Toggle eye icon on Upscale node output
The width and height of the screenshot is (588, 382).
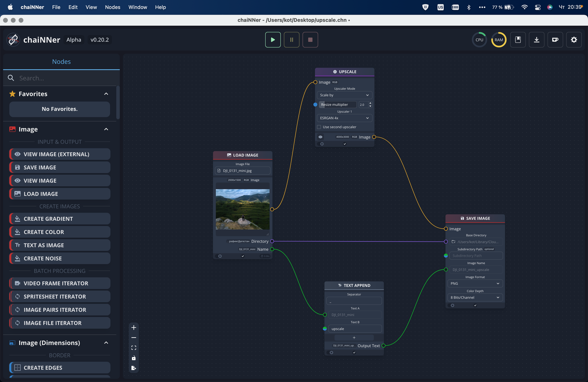point(320,137)
